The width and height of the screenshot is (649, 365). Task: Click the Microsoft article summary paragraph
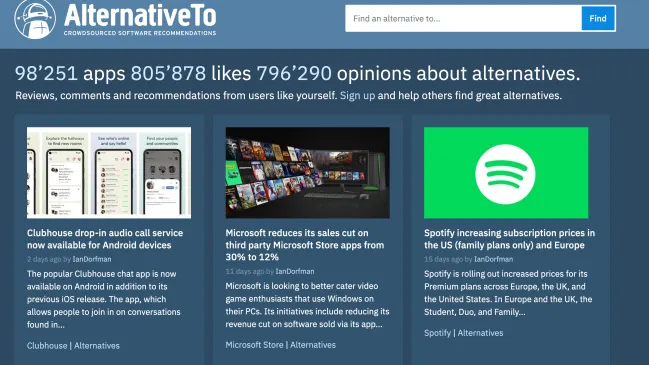click(x=308, y=305)
